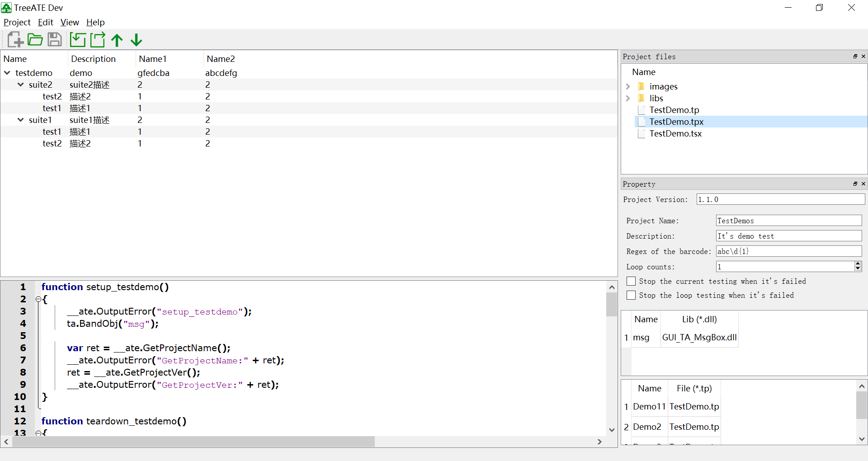The image size is (868, 461).
Task: Move item down with green arrow
Action: point(137,40)
